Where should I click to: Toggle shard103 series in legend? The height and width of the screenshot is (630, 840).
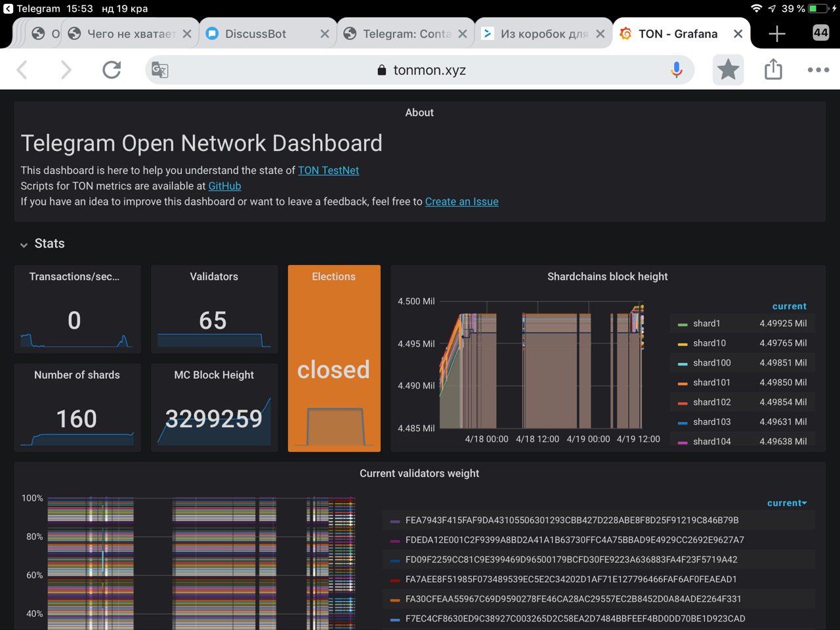pyautogui.click(x=712, y=421)
